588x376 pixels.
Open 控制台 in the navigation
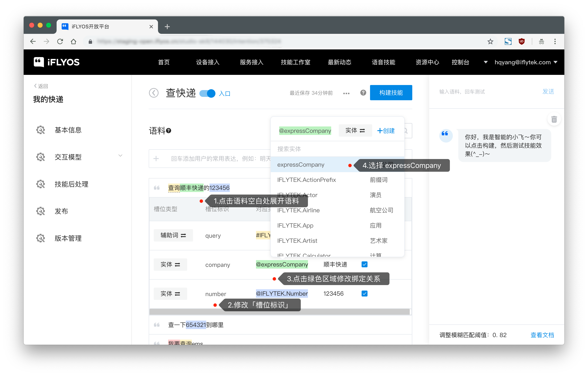[460, 62]
